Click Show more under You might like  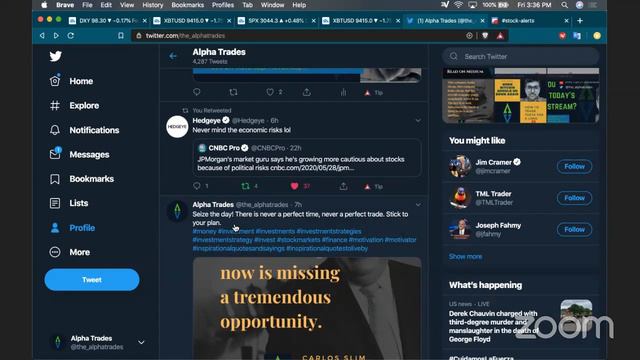point(465,256)
